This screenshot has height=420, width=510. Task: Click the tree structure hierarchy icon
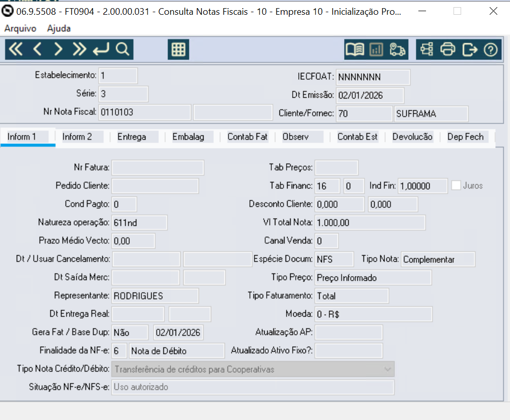click(x=427, y=49)
